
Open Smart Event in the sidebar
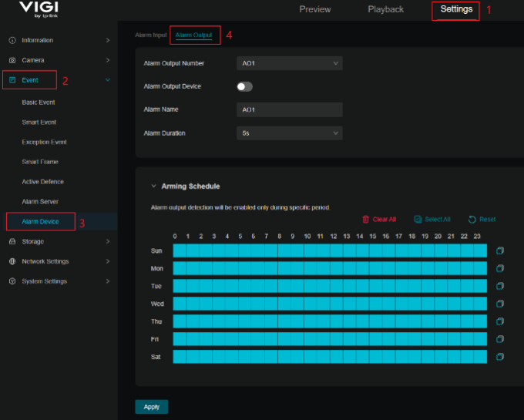39,123
